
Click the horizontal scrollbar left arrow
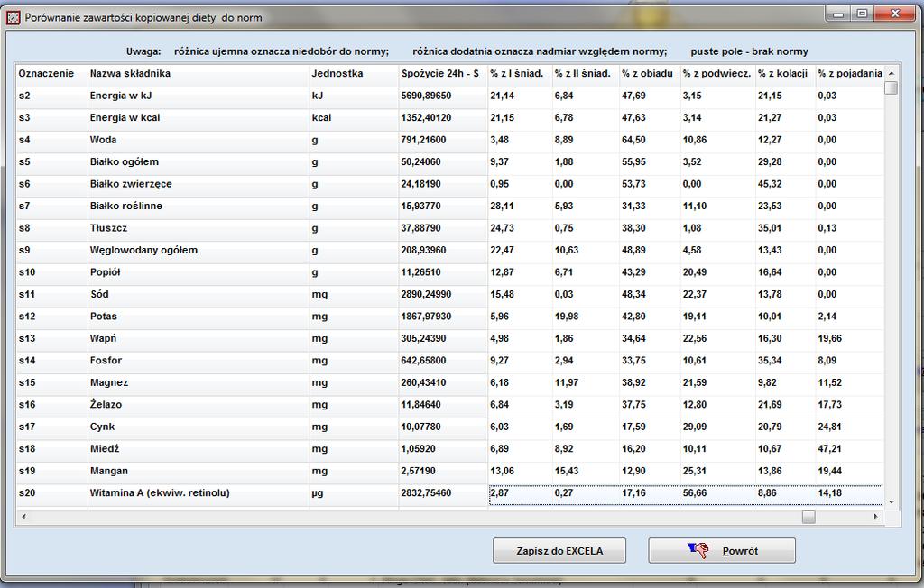(23, 517)
